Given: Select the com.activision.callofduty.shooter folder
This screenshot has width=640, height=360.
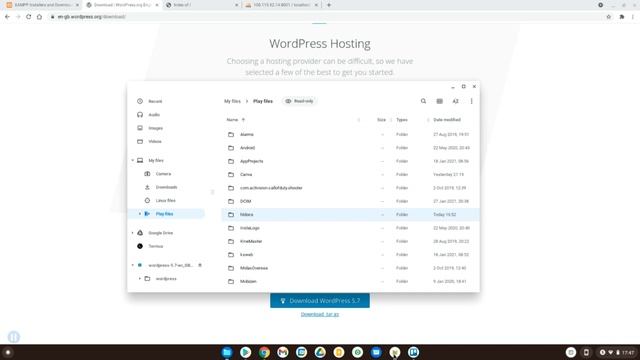Looking at the screenshot, I should coord(351,188).
